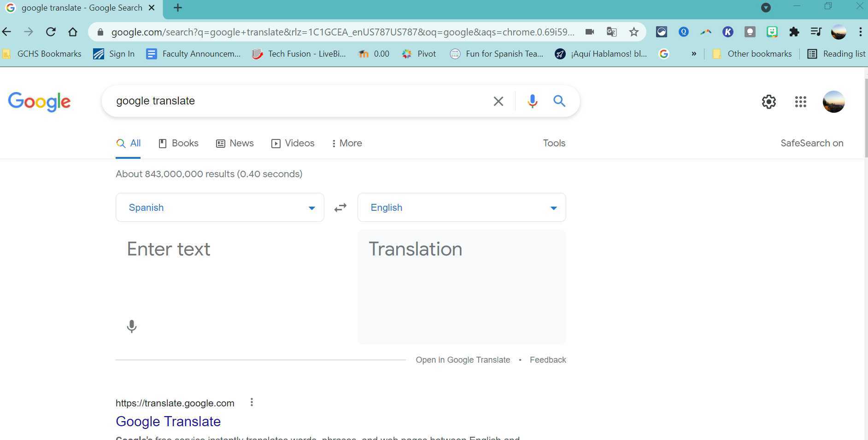Image resolution: width=868 pixels, height=440 pixels.
Task: Click the browser Back arrow
Action: [6, 32]
